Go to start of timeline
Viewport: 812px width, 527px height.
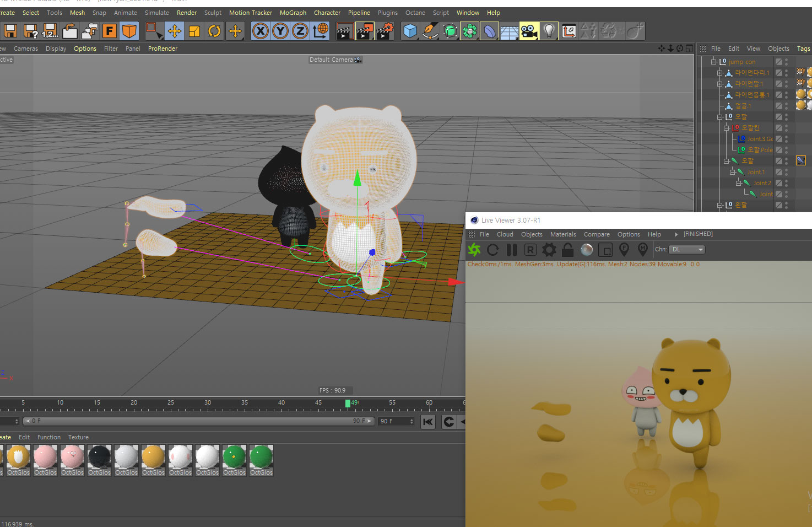(x=428, y=422)
